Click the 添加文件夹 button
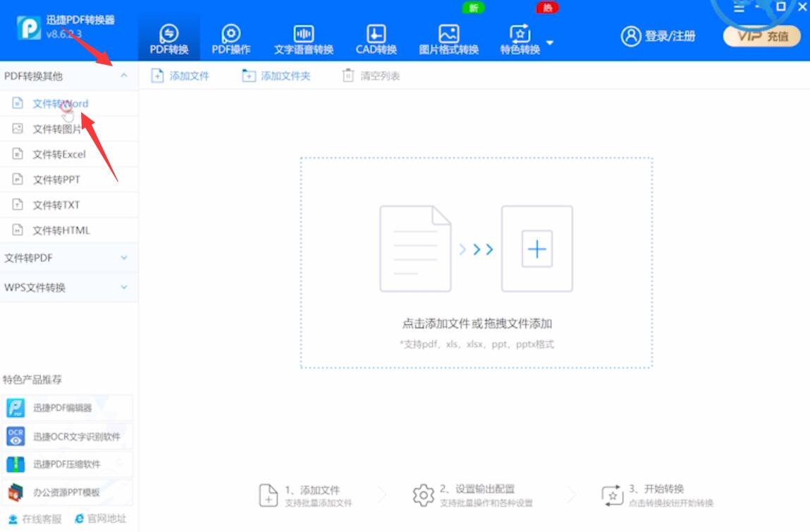810x532 pixels. click(276, 76)
